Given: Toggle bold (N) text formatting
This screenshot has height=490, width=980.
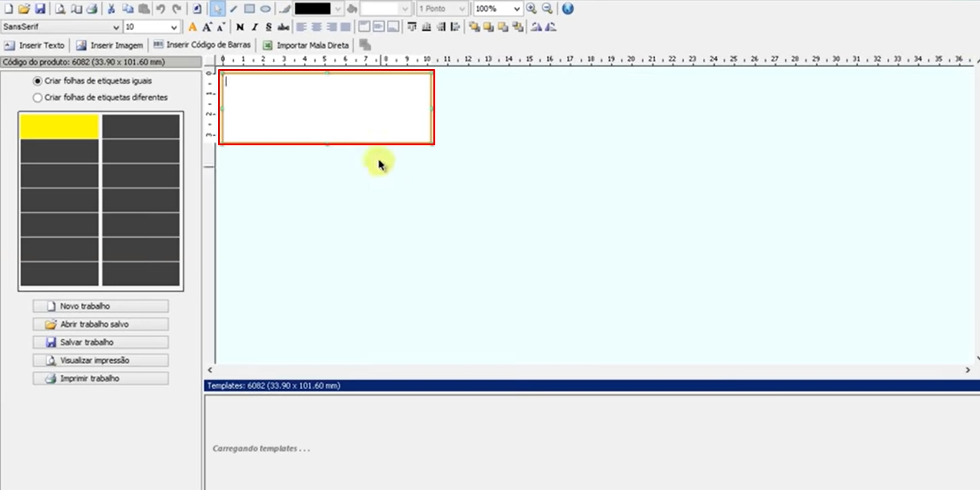Looking at the screenshot, I should point(240,27).
